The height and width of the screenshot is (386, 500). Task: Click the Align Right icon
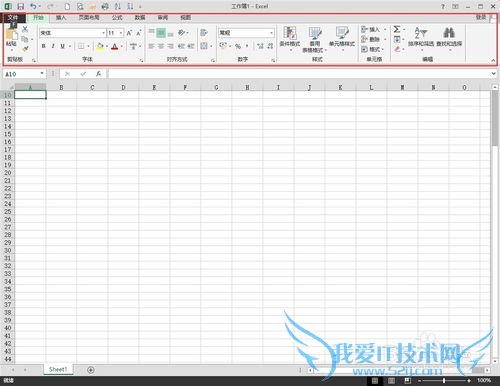click(x=170, y=46)
